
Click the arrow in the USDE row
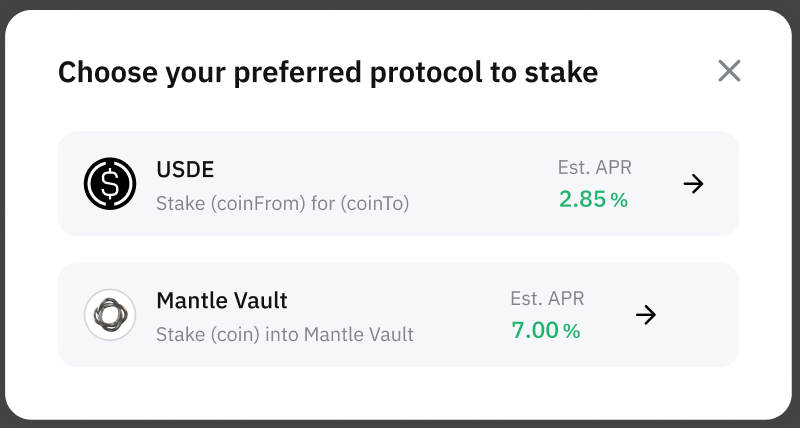click(693, 184)
